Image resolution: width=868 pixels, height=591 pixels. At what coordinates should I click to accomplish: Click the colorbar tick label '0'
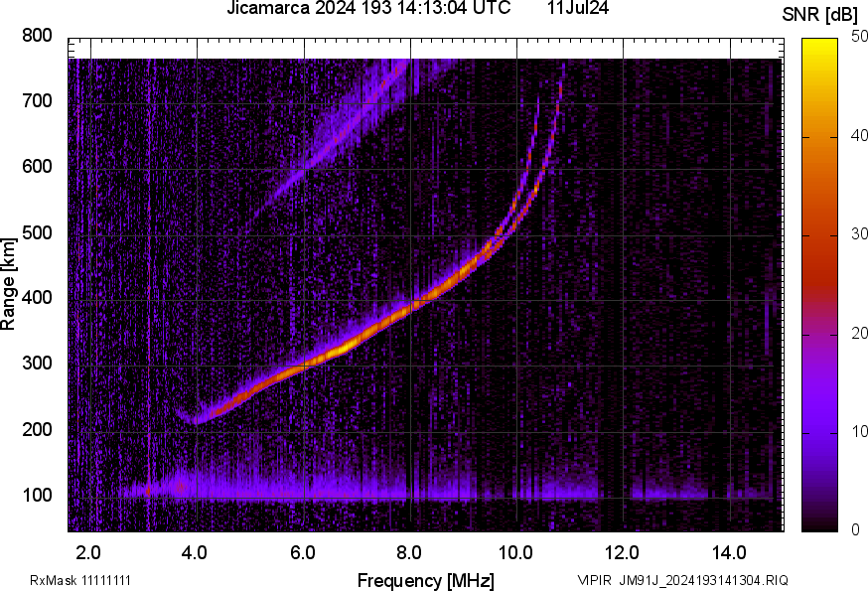(855, 530)
